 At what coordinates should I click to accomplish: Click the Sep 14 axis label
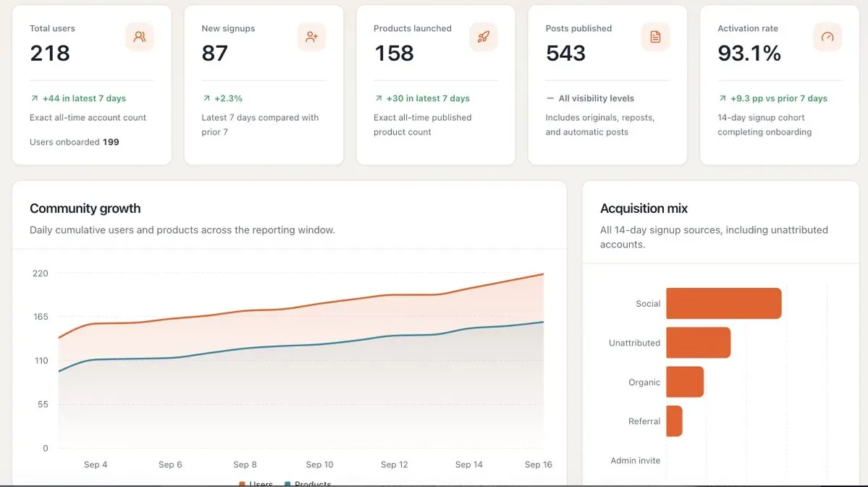tap(469, 465)
